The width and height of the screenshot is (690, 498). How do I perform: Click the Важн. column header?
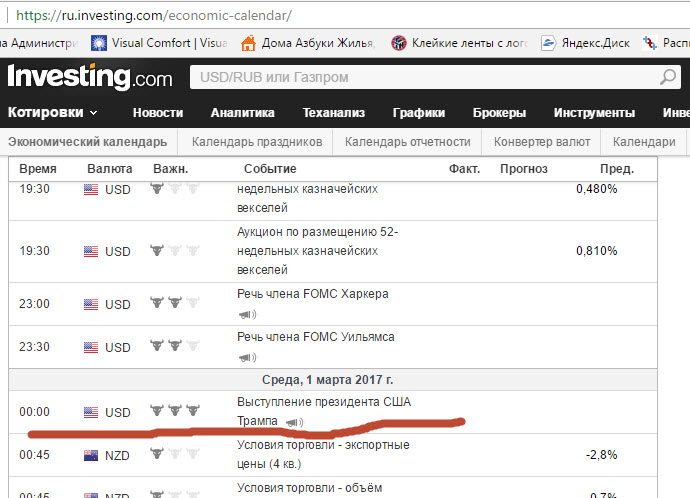pos(171,169)
